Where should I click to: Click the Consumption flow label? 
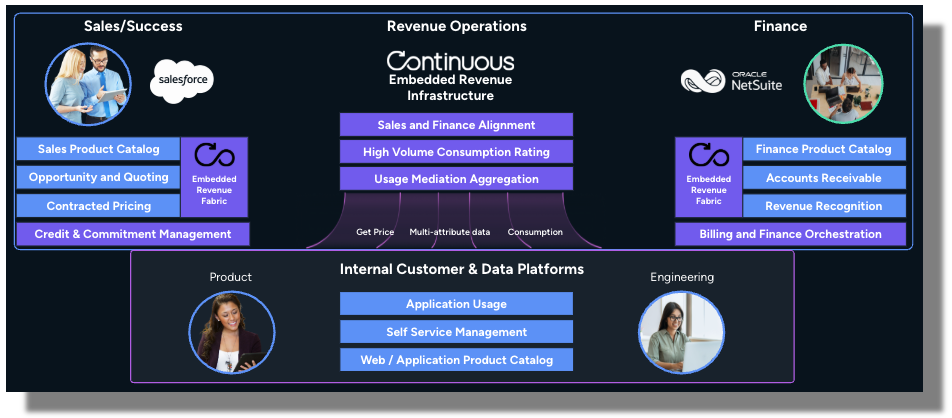(535, 232)
